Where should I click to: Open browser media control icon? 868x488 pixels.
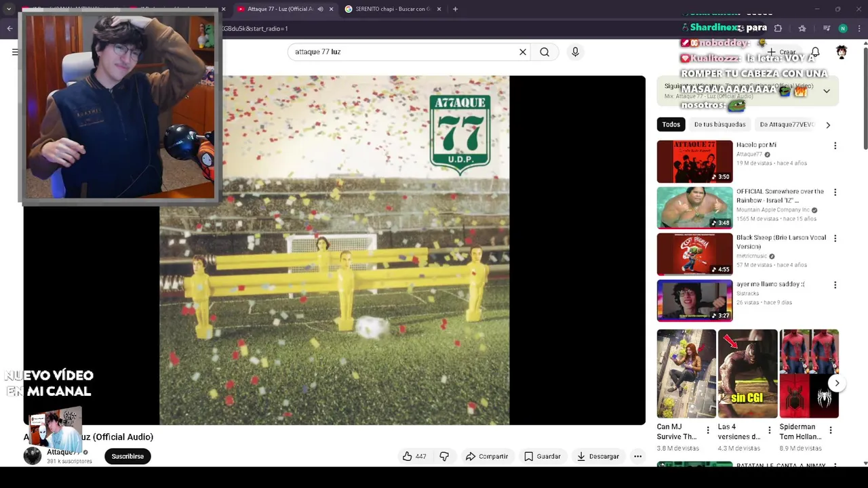[x=826, y=28]
